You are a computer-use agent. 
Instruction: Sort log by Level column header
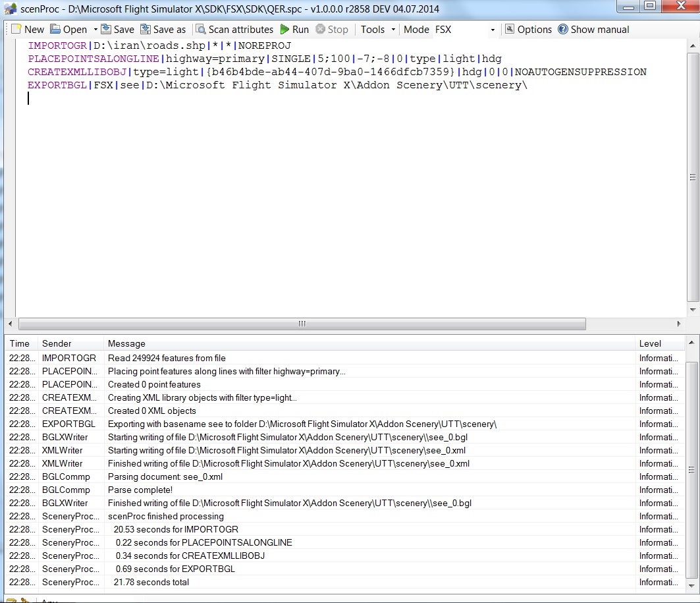659,343
